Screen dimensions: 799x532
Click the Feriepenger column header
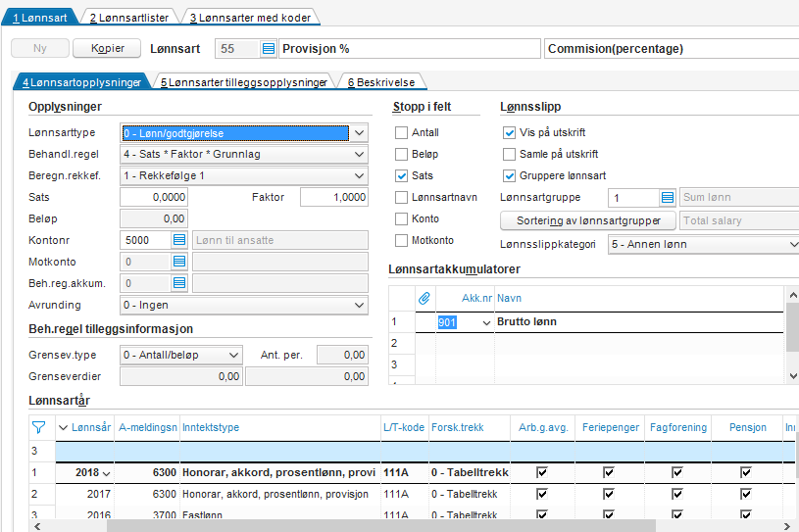pyautogui.click(x=611, y=427)
